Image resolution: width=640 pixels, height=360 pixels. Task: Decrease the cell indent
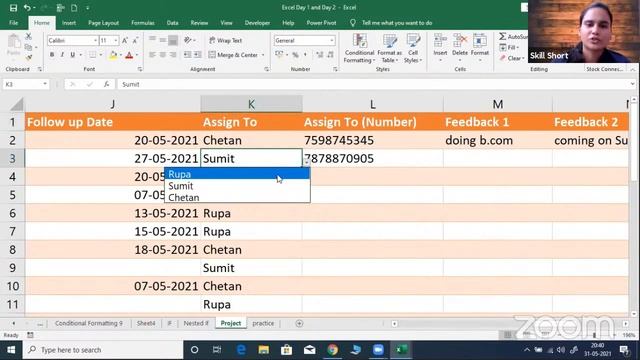pyautogui.click(x=187, y=55)
